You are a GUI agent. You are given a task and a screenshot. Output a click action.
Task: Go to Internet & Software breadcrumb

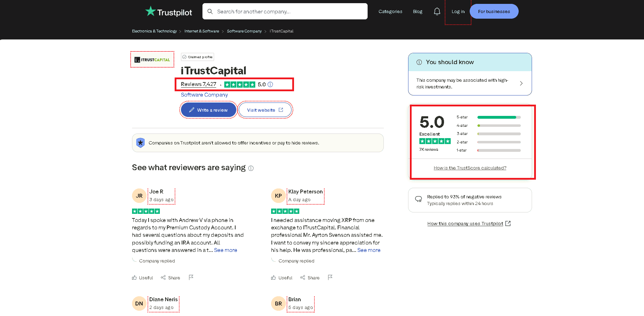(202, 31)
